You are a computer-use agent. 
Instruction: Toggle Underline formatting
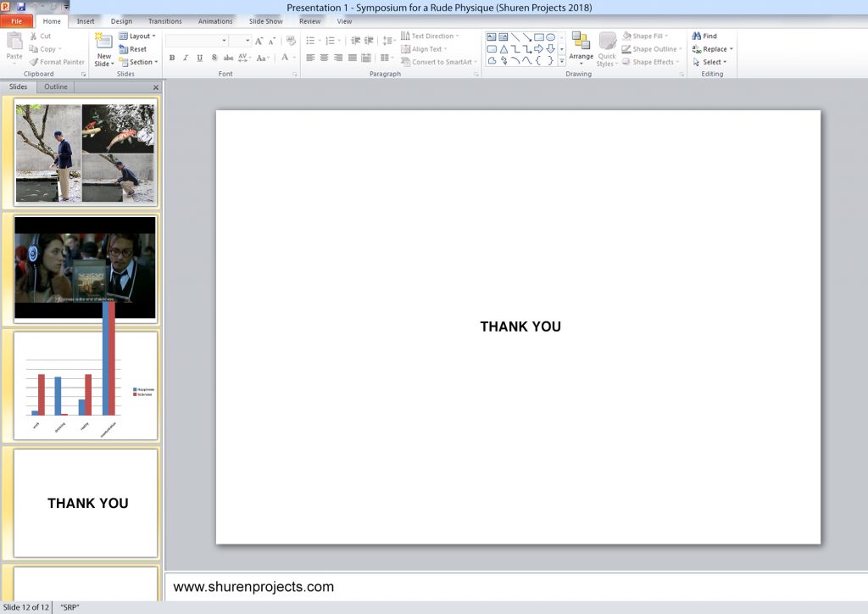[x=199, y=59]
